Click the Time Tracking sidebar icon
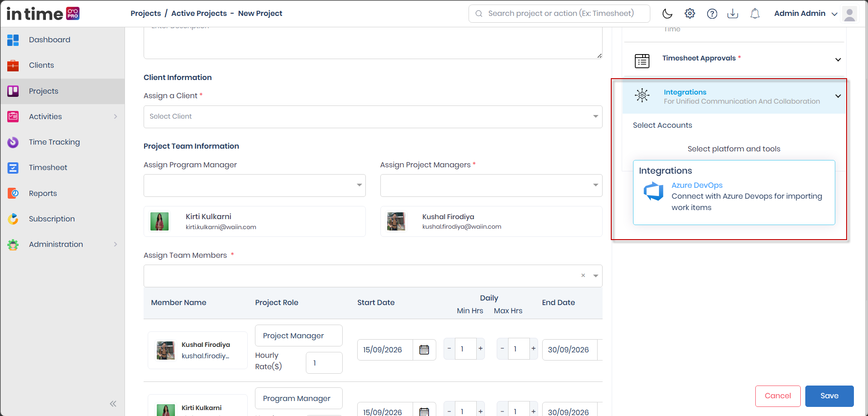Viewport: 868px width, 416px height. pos(13,142)
